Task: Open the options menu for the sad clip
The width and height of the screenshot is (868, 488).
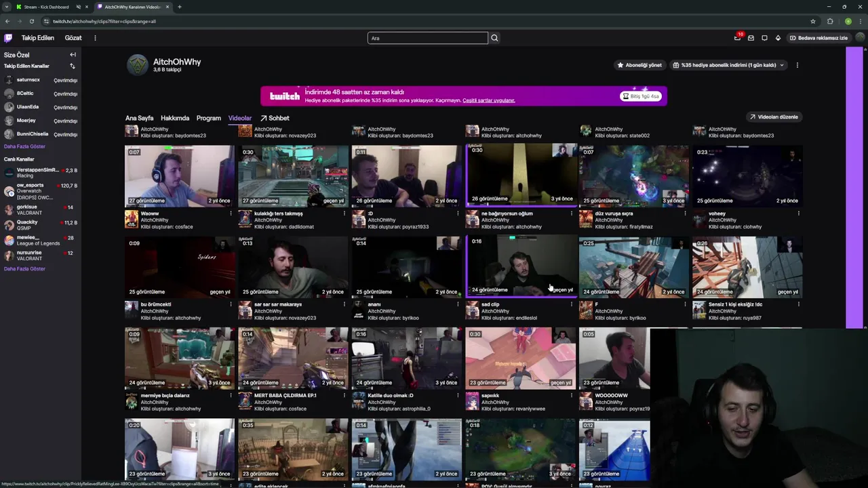Action: (x=571, y=304)
